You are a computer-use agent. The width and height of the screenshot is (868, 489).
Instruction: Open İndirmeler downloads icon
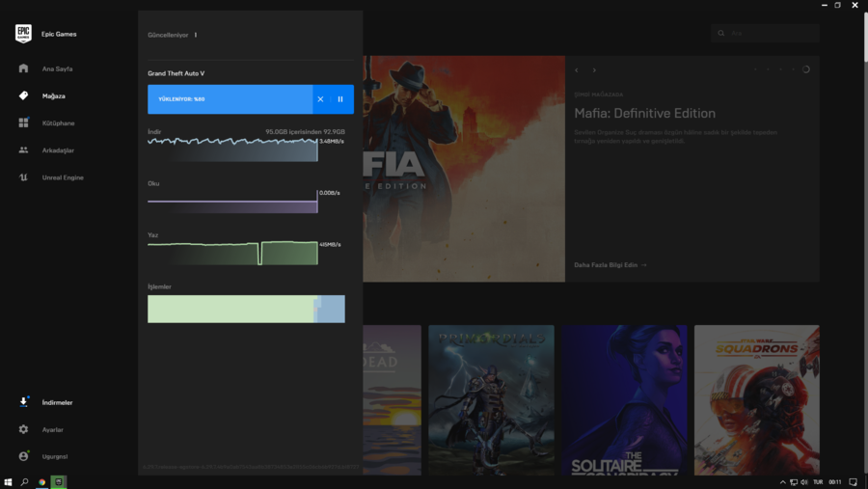click(x=23, y=402)
